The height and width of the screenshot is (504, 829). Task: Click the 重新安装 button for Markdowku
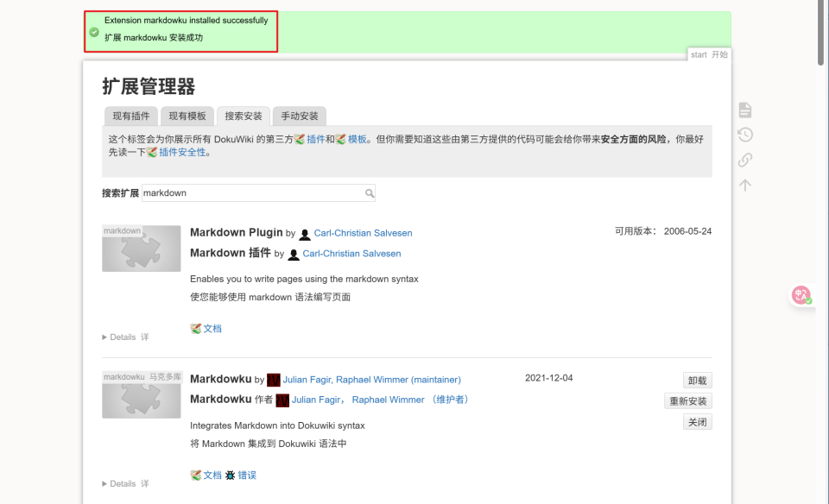[687, 400]
